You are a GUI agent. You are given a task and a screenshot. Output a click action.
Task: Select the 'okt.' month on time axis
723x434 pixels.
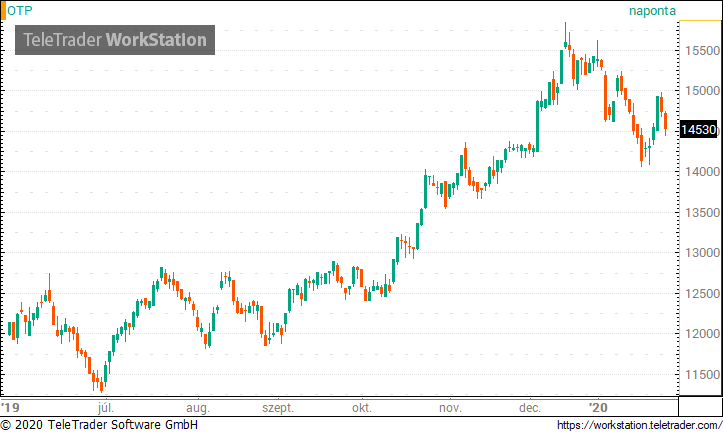[362, 408]
